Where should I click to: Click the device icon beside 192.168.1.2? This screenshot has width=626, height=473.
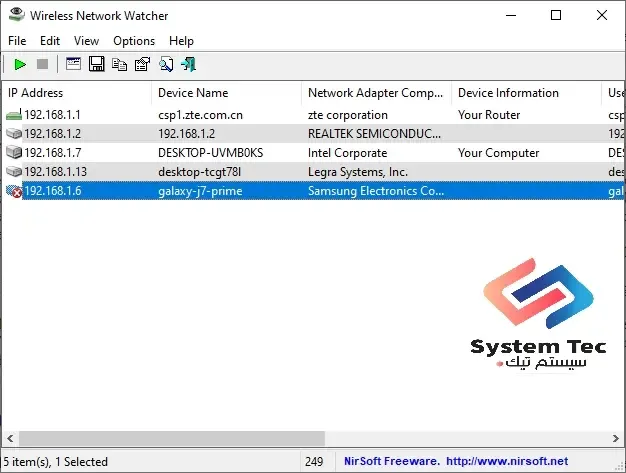tap(14, 133)
